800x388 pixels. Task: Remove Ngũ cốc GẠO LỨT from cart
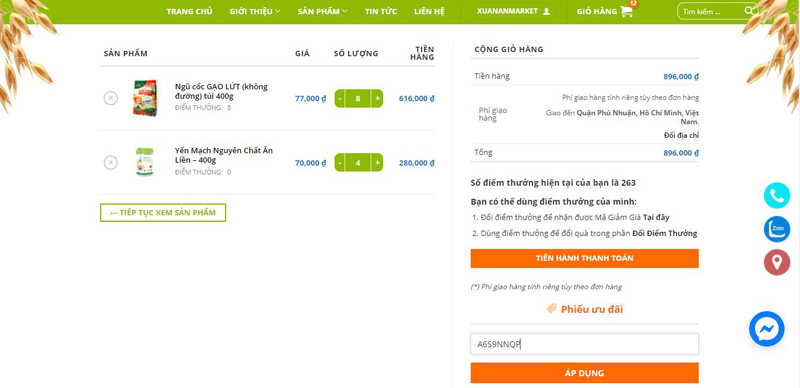click(111, 98)
